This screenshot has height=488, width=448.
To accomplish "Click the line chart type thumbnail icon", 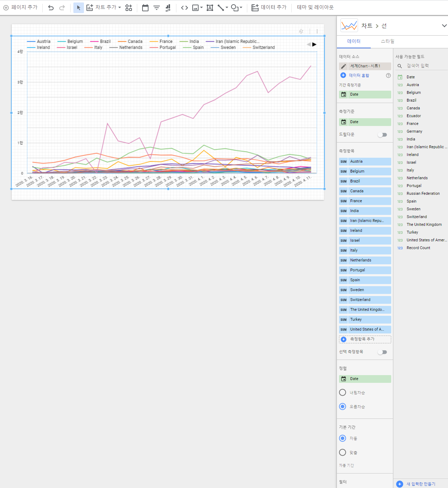I will (x=349, y=25).
